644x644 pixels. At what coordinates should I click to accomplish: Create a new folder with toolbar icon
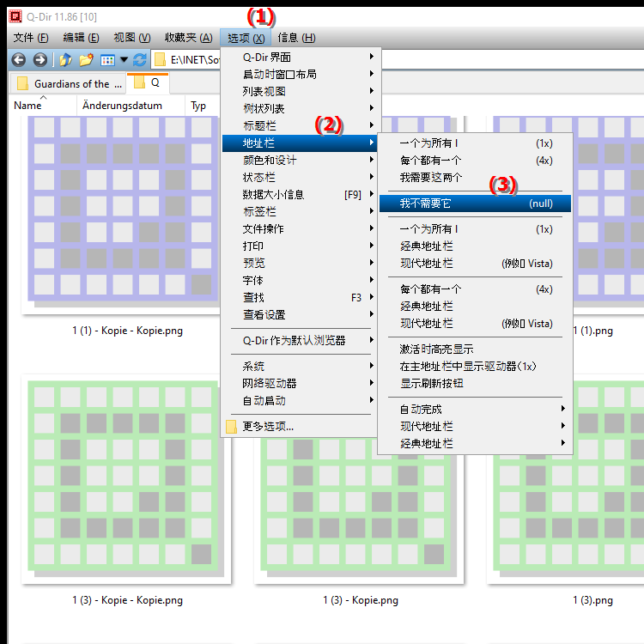[86, 59]
